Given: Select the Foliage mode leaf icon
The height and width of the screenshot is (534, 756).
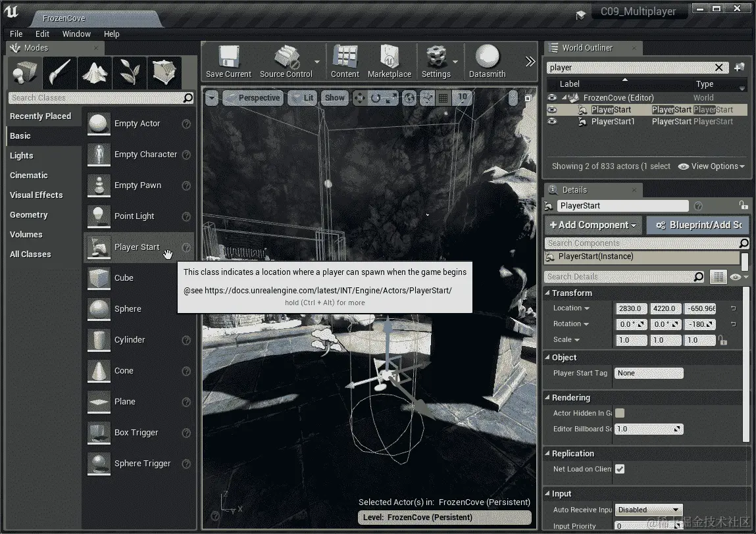Looking at the screenshot, I should 129,73.
